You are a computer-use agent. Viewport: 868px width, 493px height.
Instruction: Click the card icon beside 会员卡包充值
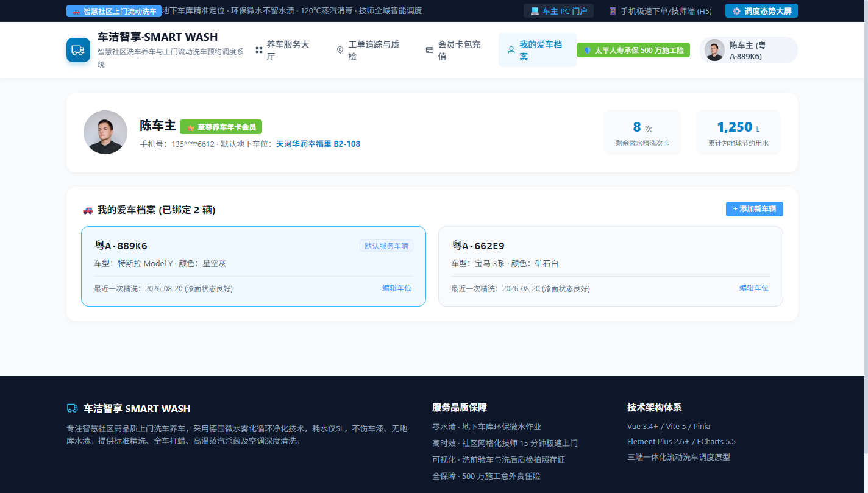pos(430,50)
